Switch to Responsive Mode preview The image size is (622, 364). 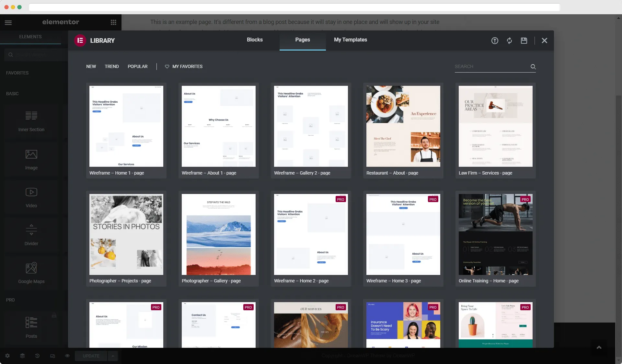tap(52, 356)
